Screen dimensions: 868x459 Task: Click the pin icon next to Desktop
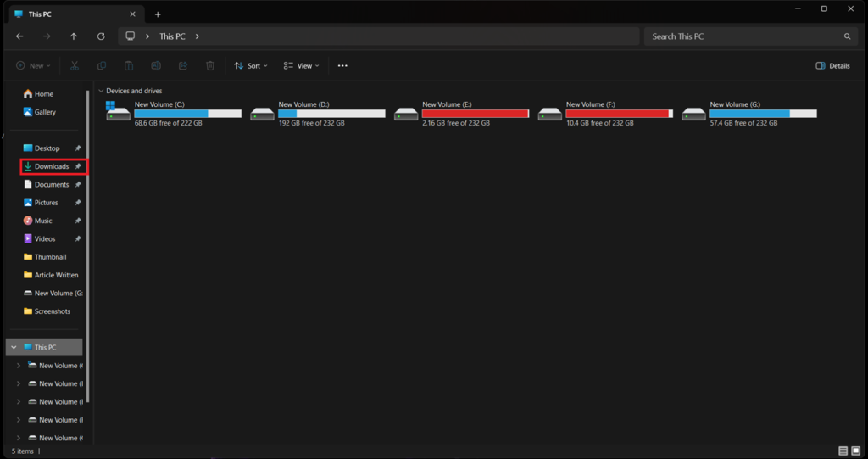point(78,148)
